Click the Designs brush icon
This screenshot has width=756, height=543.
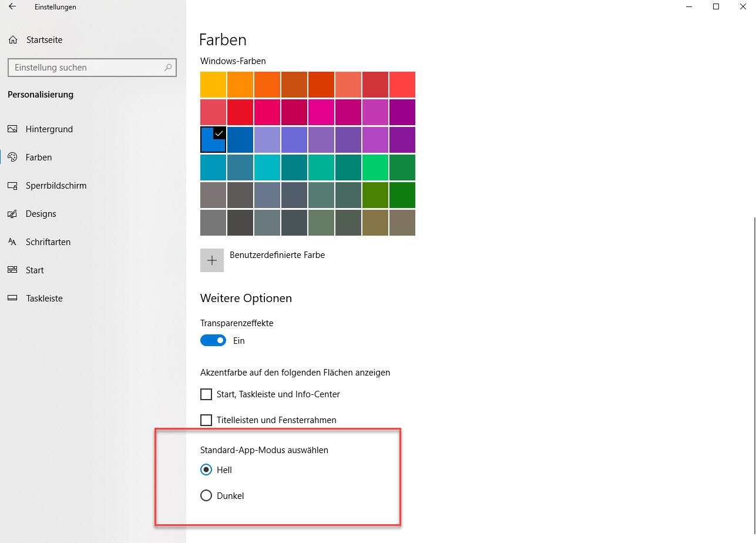[12, 214]
